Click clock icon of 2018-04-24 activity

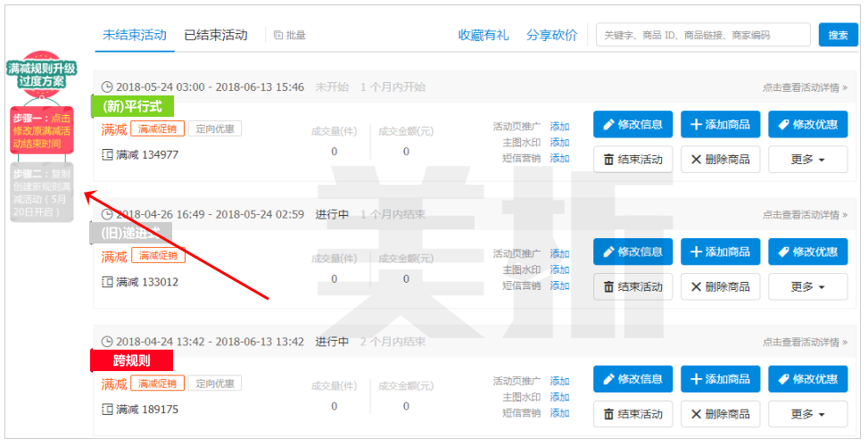[x=107, y=342]
